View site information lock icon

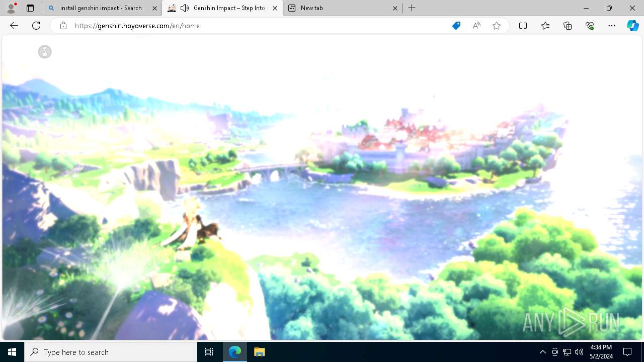(x=63, y=26)
